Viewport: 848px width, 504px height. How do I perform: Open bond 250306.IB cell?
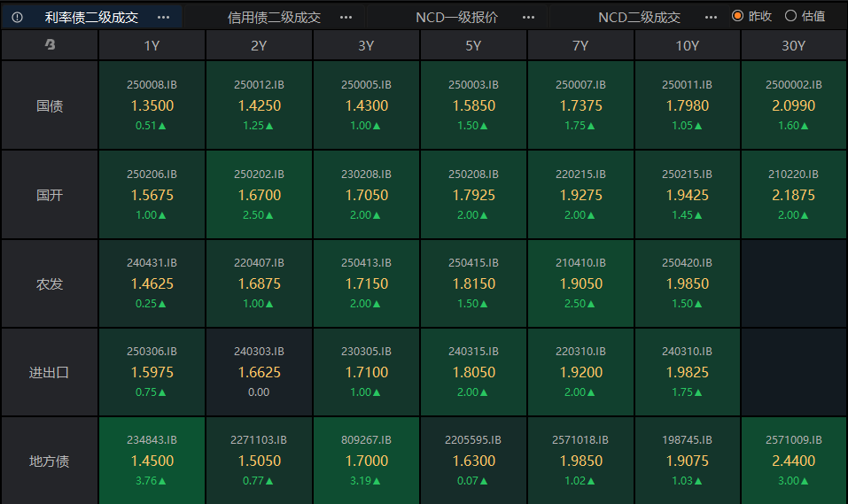[x=152, y=372]
